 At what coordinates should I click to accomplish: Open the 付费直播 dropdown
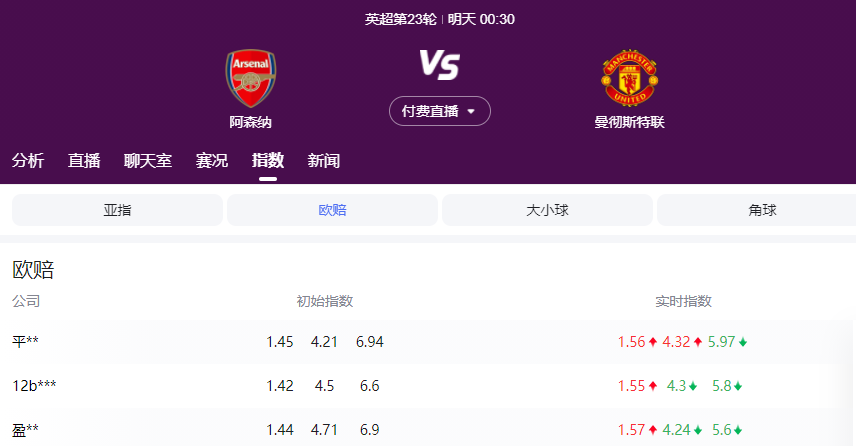[439, 111]
